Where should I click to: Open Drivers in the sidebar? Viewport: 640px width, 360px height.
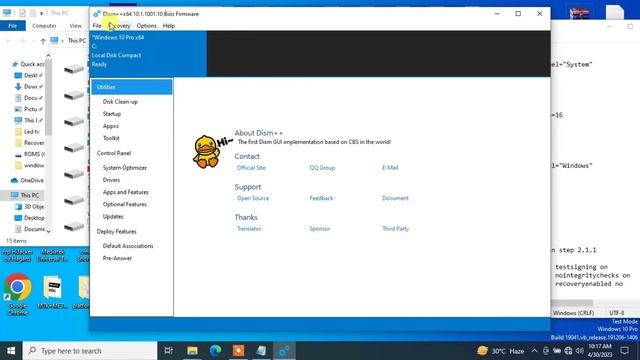(111, 180)
